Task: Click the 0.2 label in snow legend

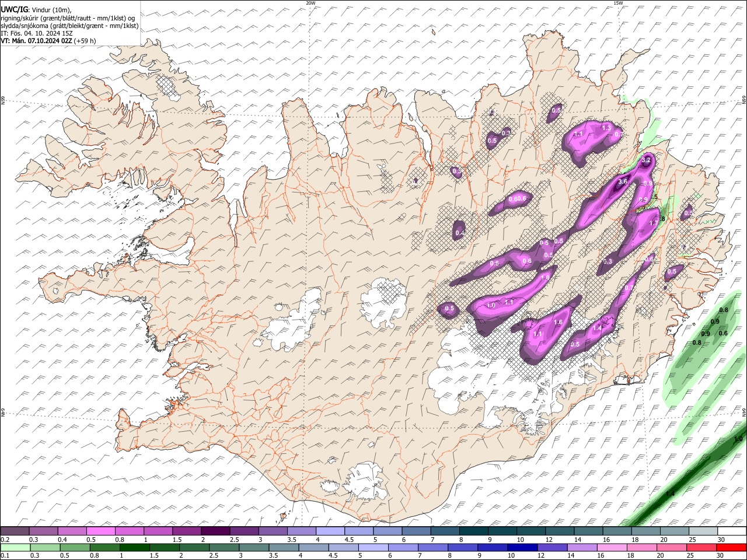Action: [x=5, y=540]
